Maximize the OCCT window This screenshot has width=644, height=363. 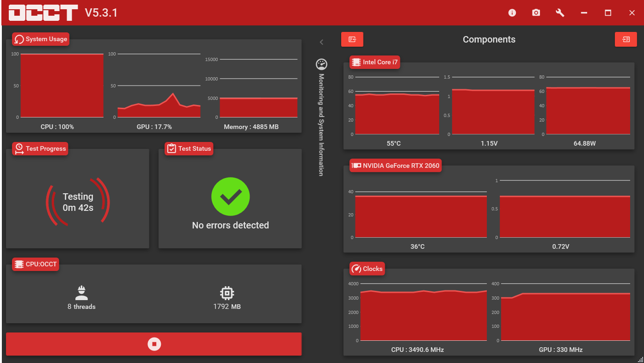(608, 13)
